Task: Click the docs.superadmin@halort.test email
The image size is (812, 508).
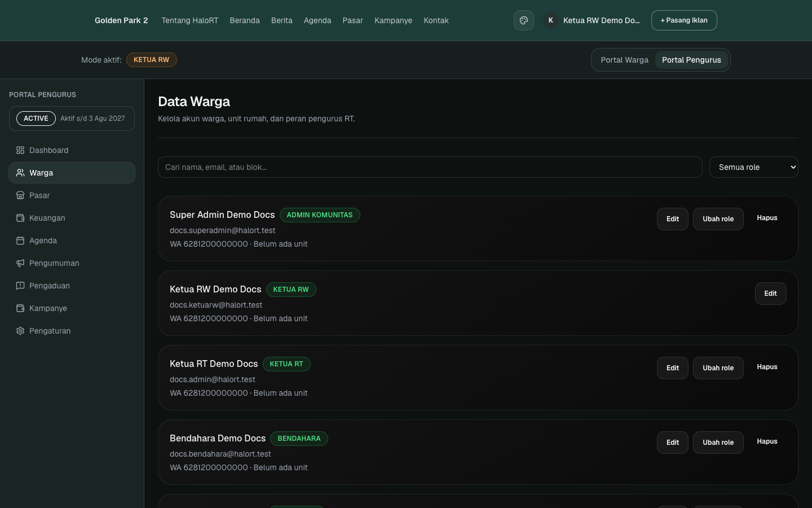Action: pos(223,230)
